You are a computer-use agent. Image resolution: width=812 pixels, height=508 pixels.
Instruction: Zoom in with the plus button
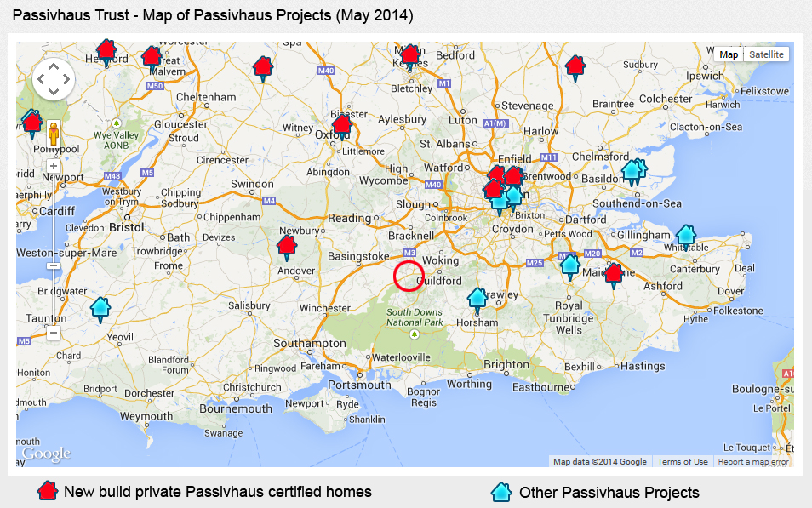pos(54,166)
